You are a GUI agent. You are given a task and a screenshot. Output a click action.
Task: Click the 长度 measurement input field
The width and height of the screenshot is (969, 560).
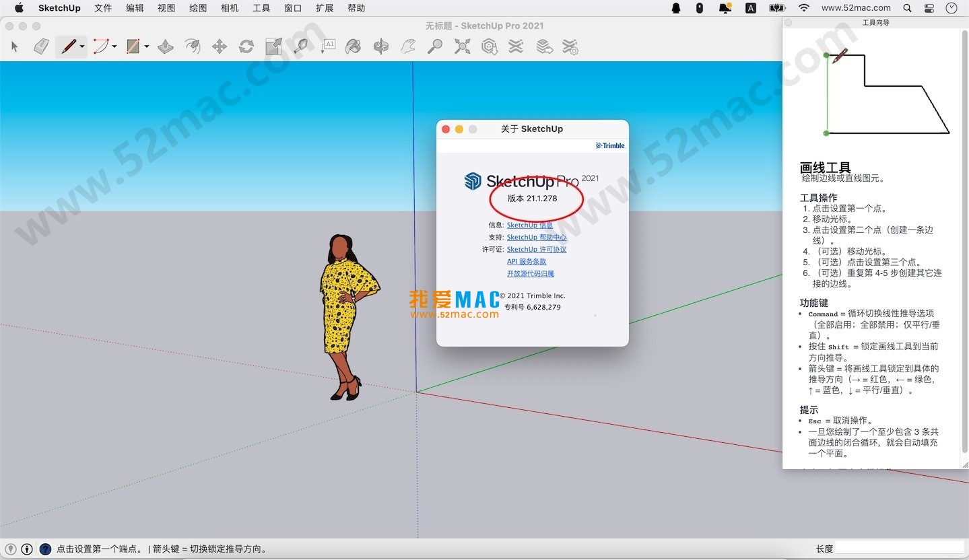[x=900, y=549]
